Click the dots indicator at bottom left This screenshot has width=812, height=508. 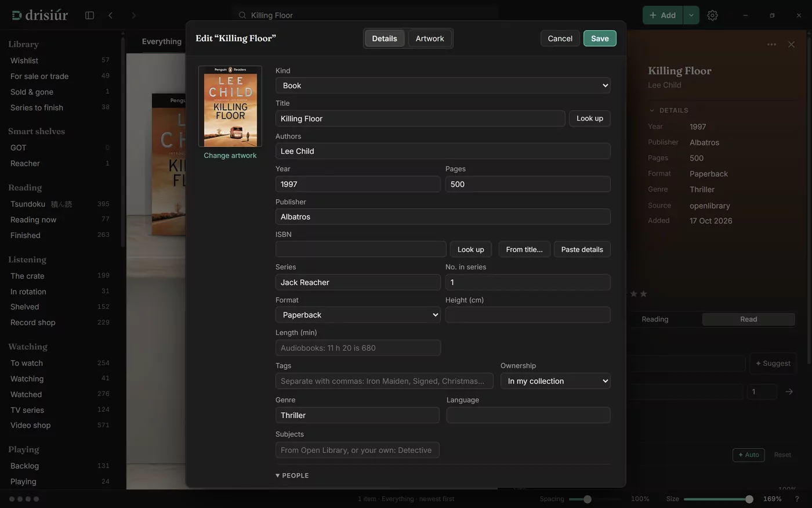(24, 499)
